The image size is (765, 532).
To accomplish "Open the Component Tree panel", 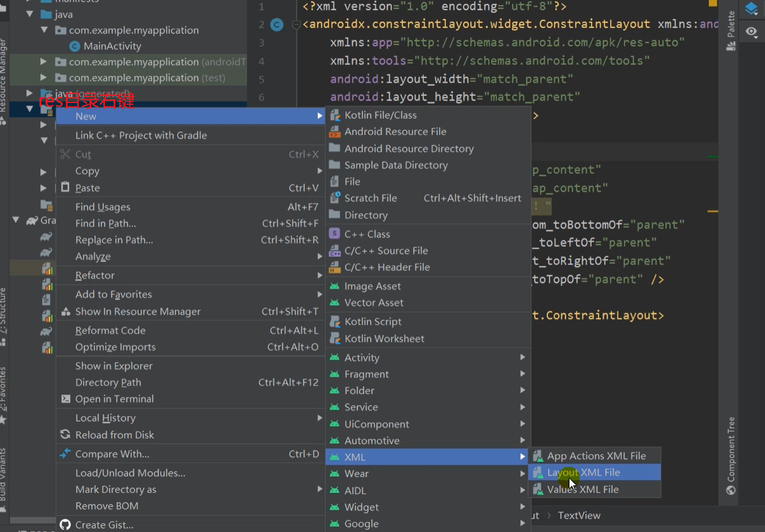I will click(730, 456).
